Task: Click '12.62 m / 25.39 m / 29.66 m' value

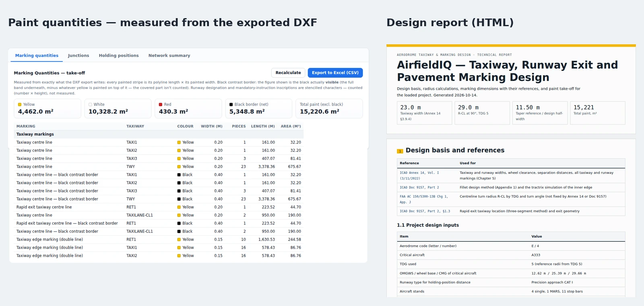Action: (559, 273)
